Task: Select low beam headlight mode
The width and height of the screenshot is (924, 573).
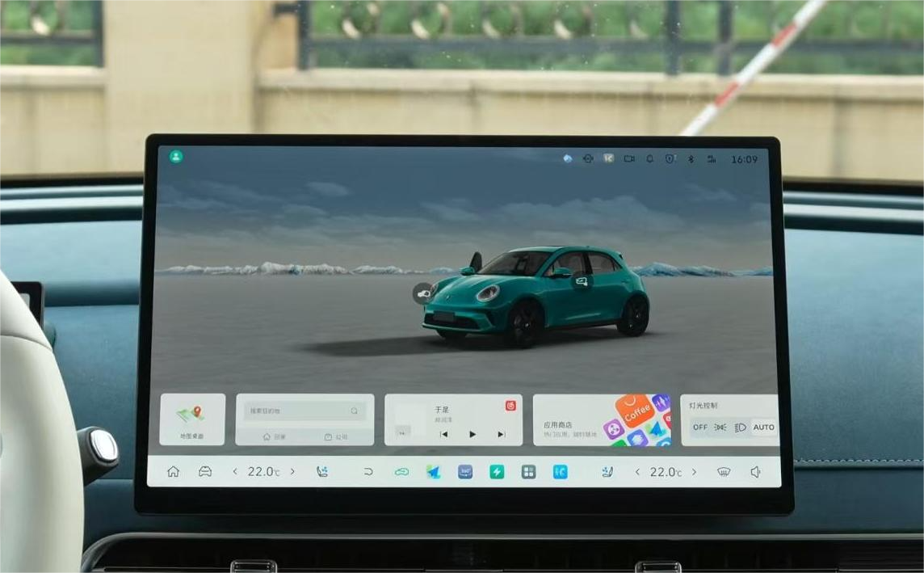Action: pos(740,428)
